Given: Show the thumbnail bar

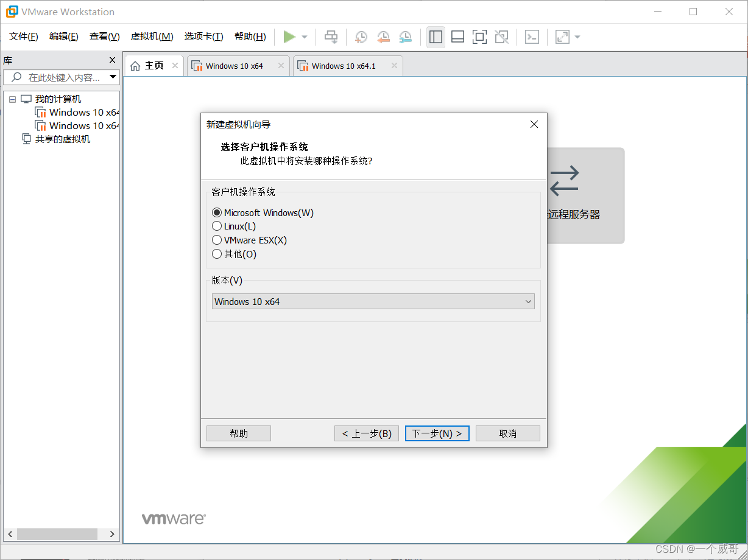Looking at the screenshot, I should click(x=457, y=37).
